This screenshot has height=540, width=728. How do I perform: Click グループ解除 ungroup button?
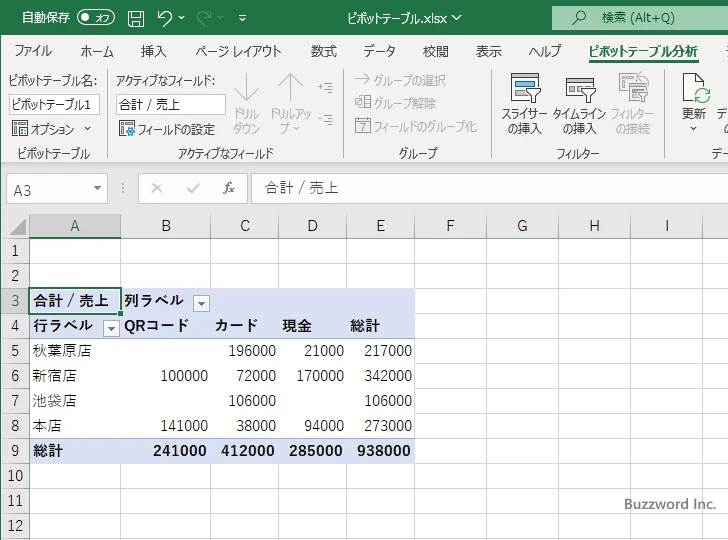tap(395, 102)
